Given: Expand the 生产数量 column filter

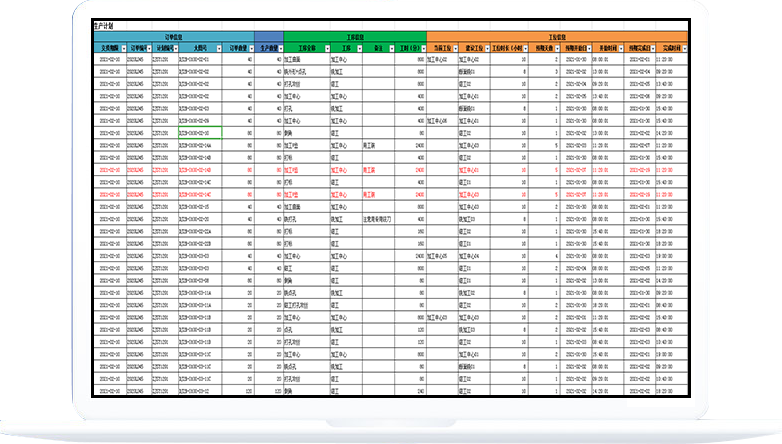Looking at the screenshot, I should [x=279, y=47].
